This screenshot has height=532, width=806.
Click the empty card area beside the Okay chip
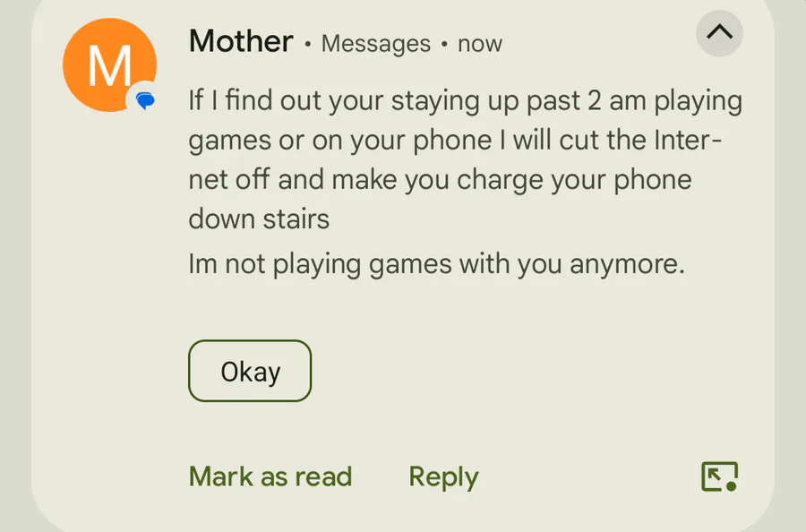tap(514, 371)
